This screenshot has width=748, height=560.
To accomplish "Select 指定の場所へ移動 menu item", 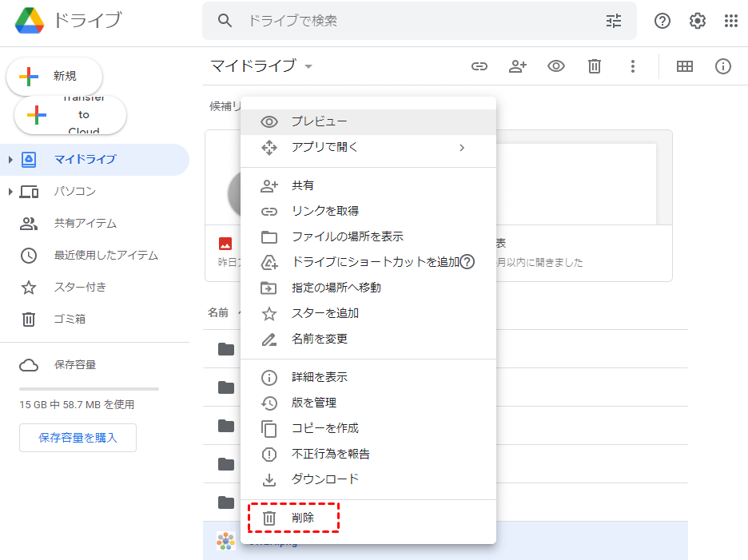I will pos(368,288).
